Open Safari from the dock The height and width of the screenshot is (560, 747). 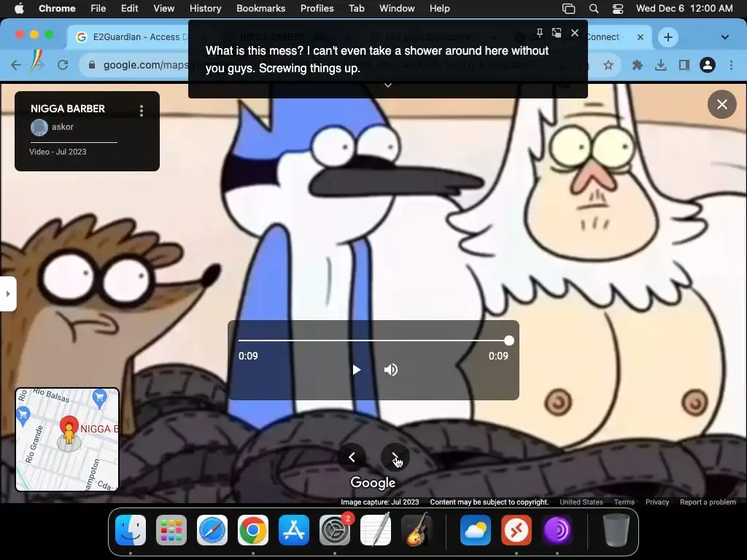tap(212, 530)
